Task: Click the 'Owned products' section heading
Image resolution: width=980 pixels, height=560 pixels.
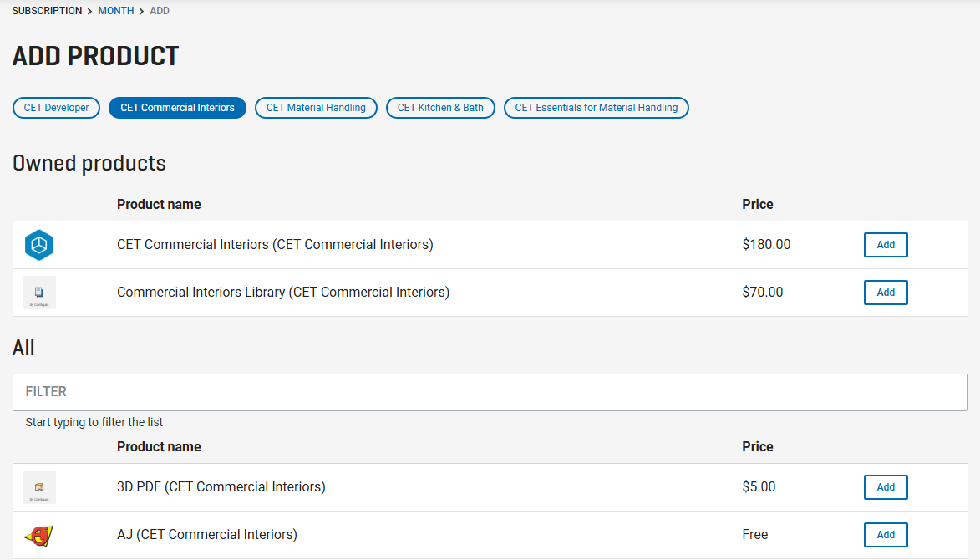Action: (x=89, y=163)
